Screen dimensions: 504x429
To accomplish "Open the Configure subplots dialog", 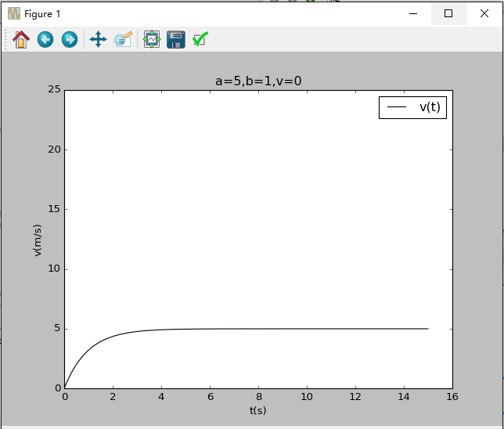I will click(x=152, y=40).
